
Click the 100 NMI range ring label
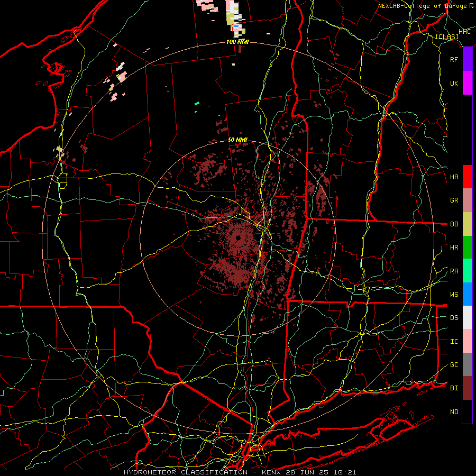(237, 42)
